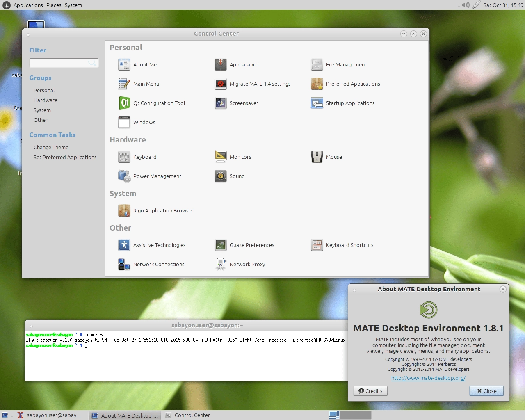Open the Places menu
525x420 pixels.
click(x=54, y=5)
